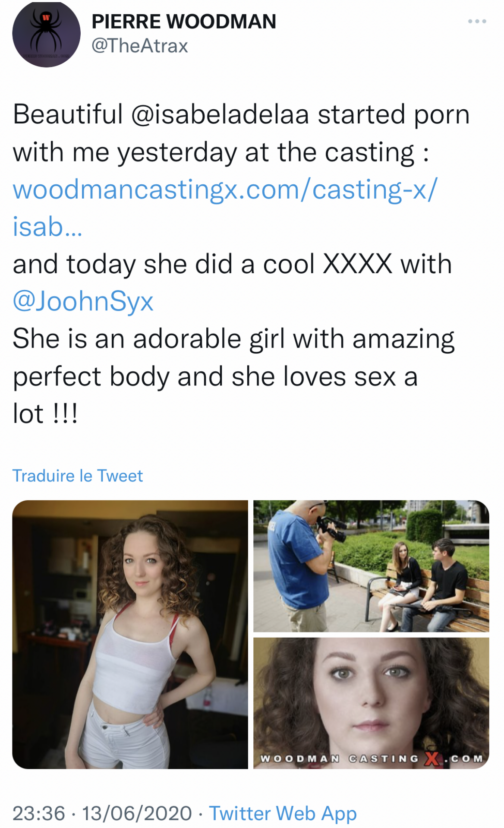Screen dimensions: 504x828
Task: Click the @TheAtrax account handle
Action: pos(140,46)
